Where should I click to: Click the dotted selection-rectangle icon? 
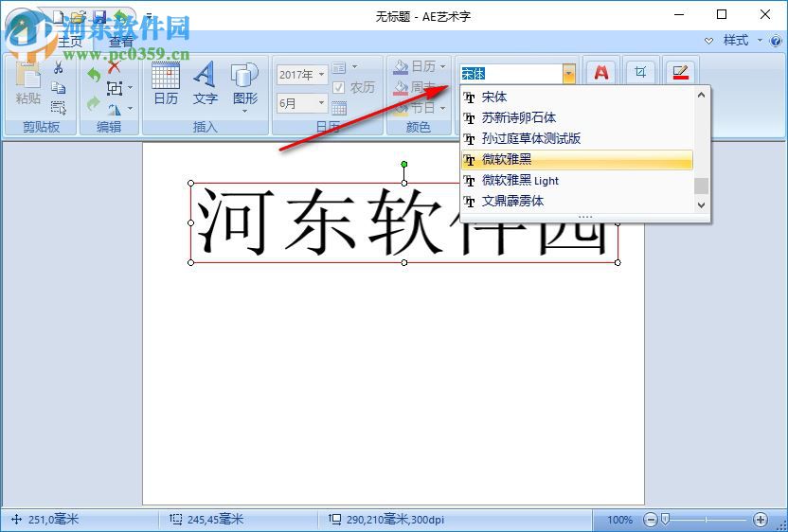point(59,107)
